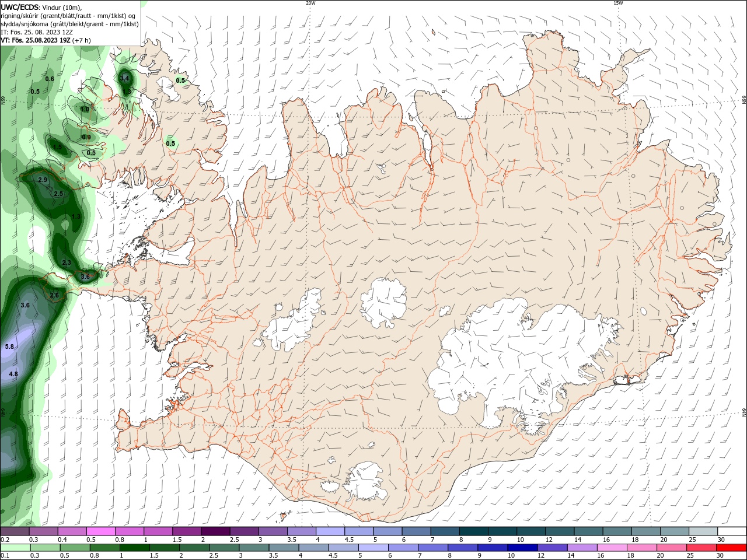Click the 0.9 precipitation value label
Viewport: 747px width, 560px height.
(x=86, y=137)
